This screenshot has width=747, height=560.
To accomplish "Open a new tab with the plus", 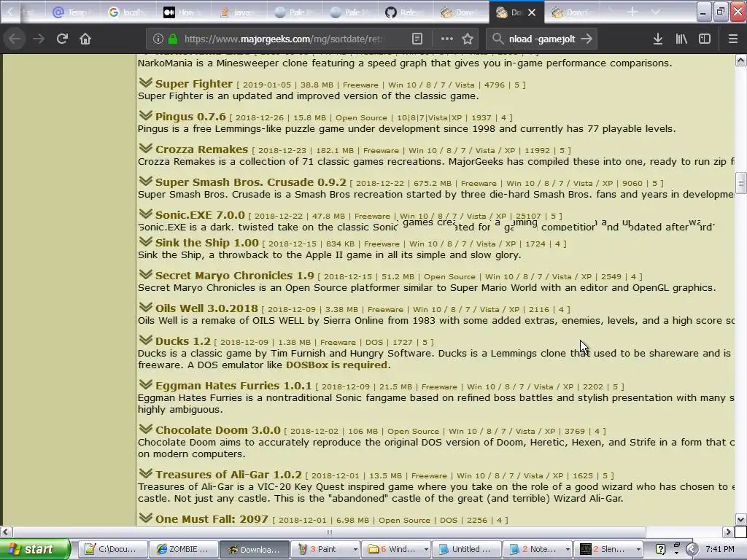I will [632, 12].
